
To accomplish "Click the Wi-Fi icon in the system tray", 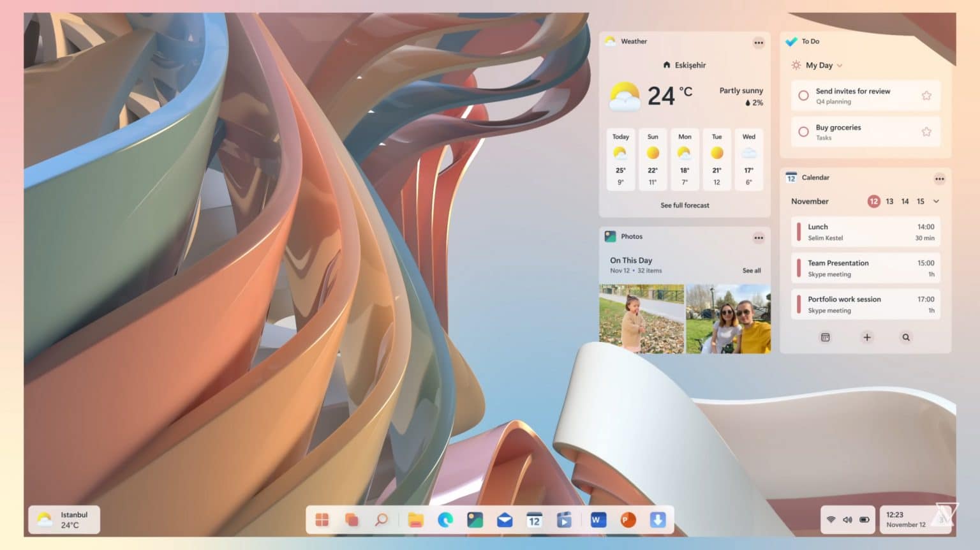I will point(831,519).
